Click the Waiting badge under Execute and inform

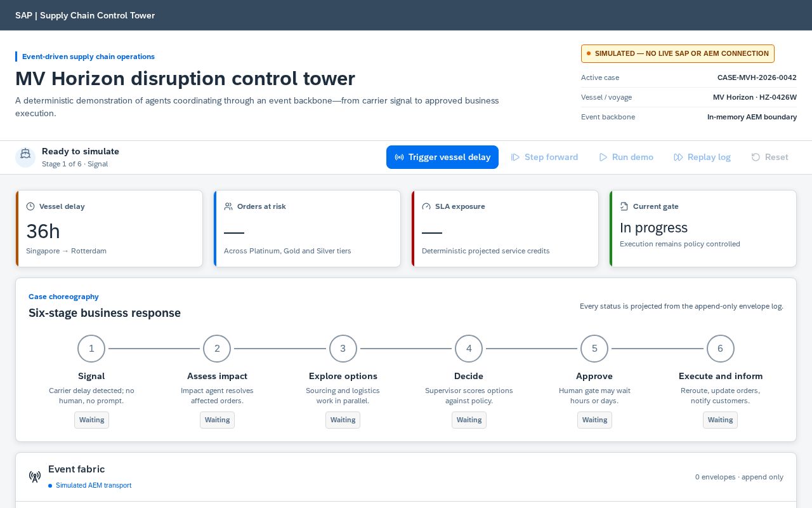pos(721,420)
